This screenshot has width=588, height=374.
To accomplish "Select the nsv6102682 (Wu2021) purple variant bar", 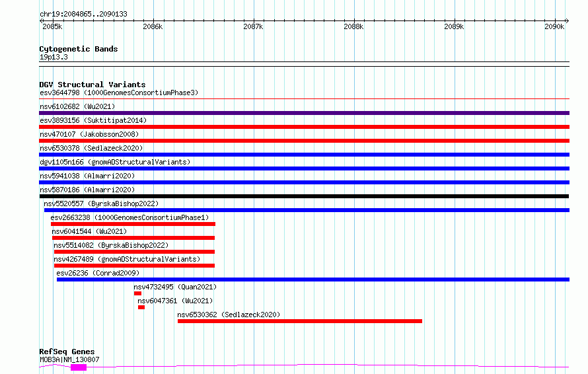I will (x=304, y=113).
